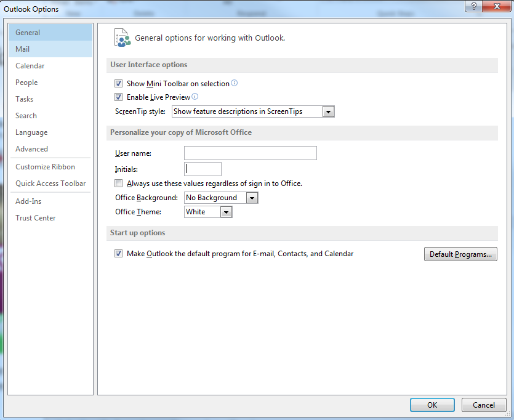Click the Initials text field
Screen dimensions: 514x420
[203, 169]
